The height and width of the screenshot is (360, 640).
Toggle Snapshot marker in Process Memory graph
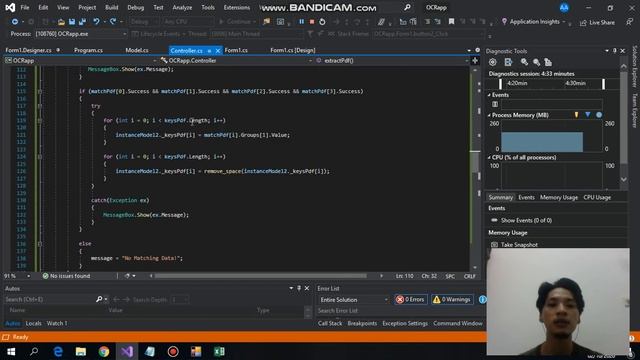pyautogui.click(x=588, y=115)
